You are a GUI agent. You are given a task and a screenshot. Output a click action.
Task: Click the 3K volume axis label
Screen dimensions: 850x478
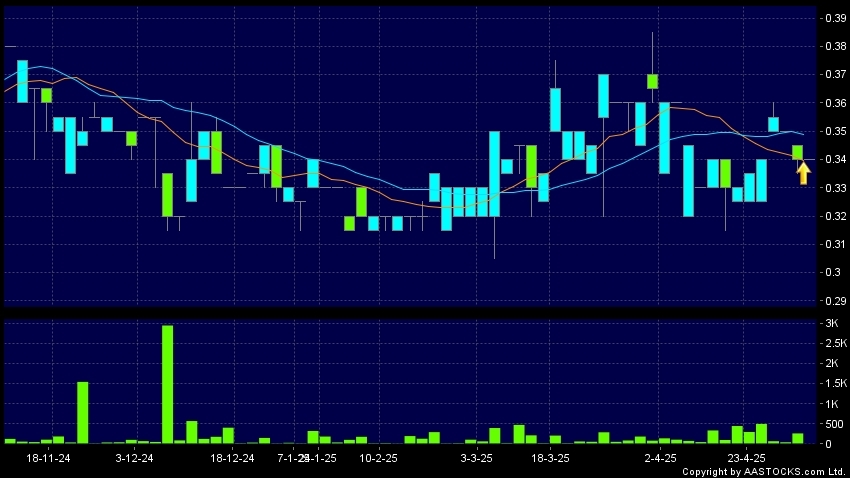coord(832,324)
